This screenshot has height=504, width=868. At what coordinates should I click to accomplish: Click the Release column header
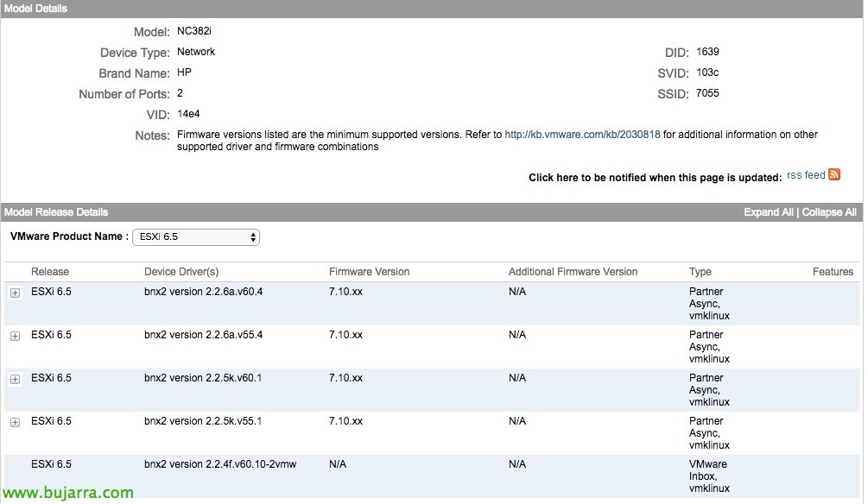pyautogui.click(x=50, y=272)
